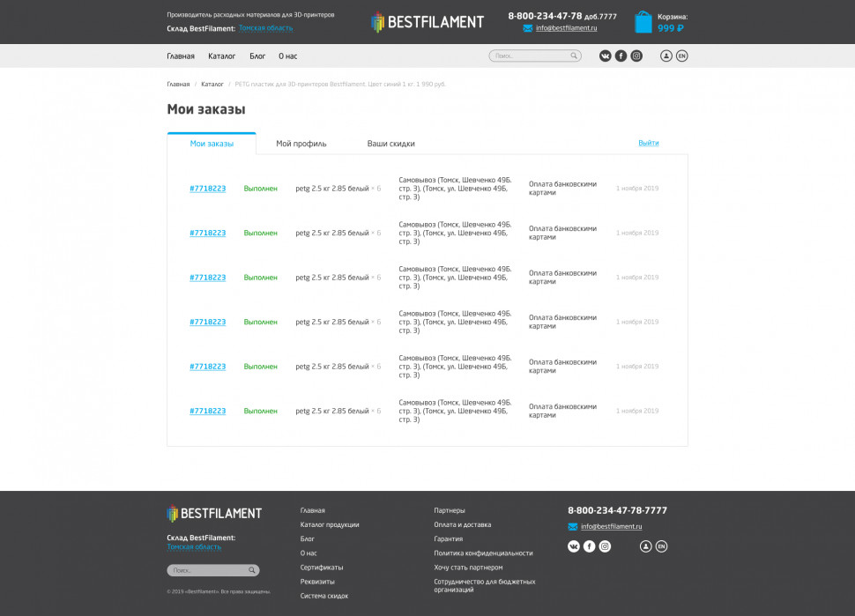Open the Instagram icon in header

[x=636, y=56]
